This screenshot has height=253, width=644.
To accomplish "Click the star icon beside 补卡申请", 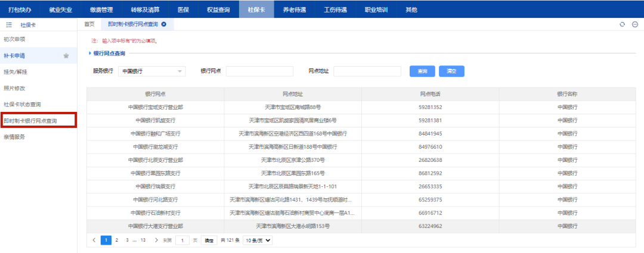I will pyautogui.click(x=66, y=56).
